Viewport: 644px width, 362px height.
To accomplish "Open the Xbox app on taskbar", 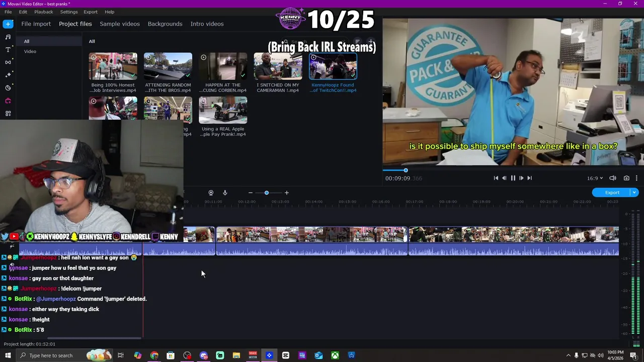I will click(335, 355).
